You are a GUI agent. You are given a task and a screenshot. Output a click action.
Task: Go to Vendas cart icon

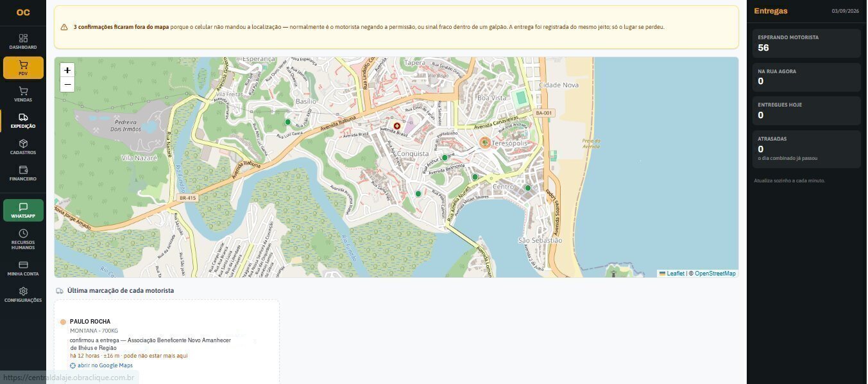(x=23, y=91)
